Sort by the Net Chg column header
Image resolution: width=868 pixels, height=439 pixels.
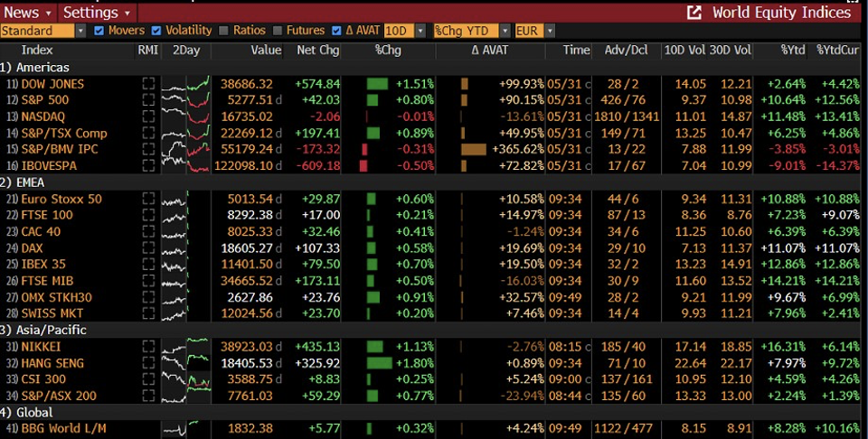[x=317, y=51]
